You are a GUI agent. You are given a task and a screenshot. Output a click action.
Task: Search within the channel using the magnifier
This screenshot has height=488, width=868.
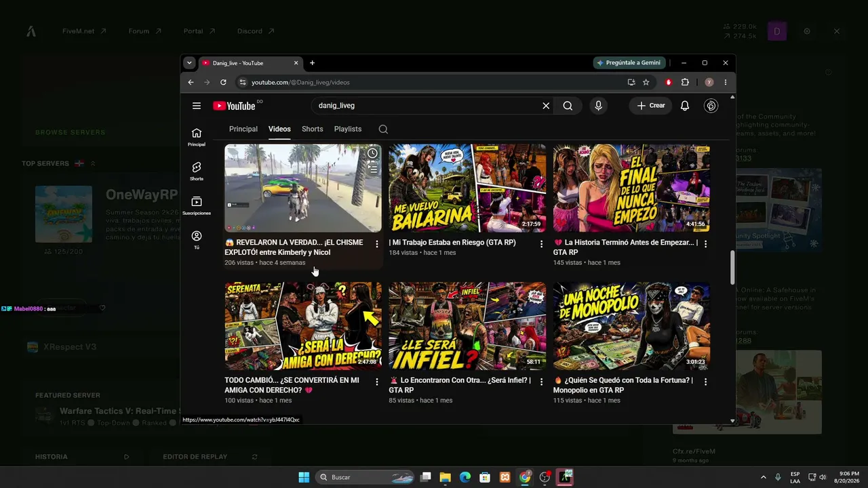(x=383, y=129)
